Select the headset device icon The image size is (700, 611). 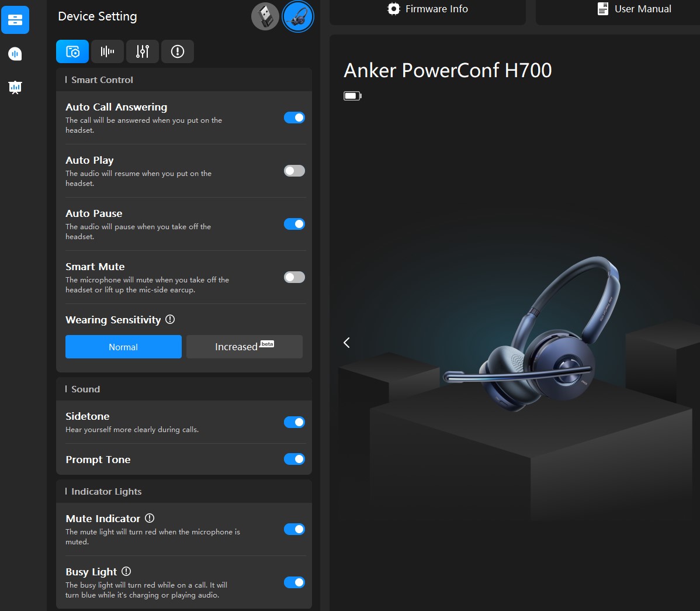pyautogui.click(x=298, y=16)
